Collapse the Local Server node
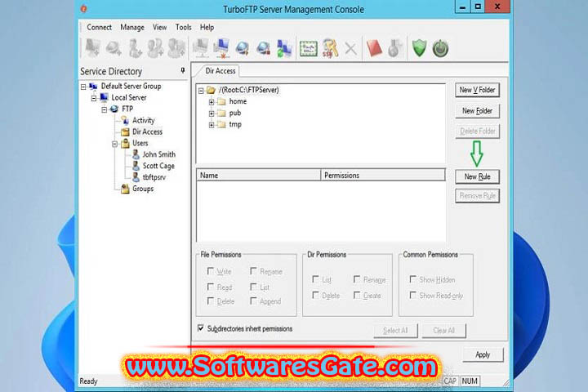 click(x=94, y=98)
